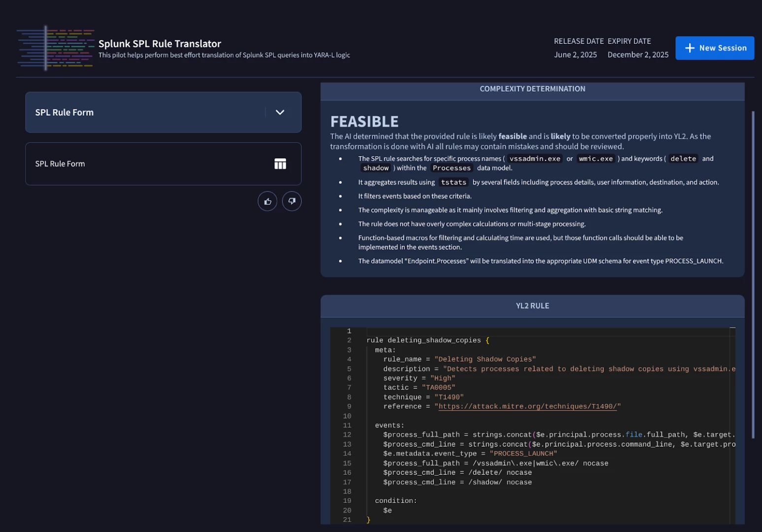Click the 'events:' code line
Image resolution: width=762 pixels, height=532 pixels.
tap(390, 426)
